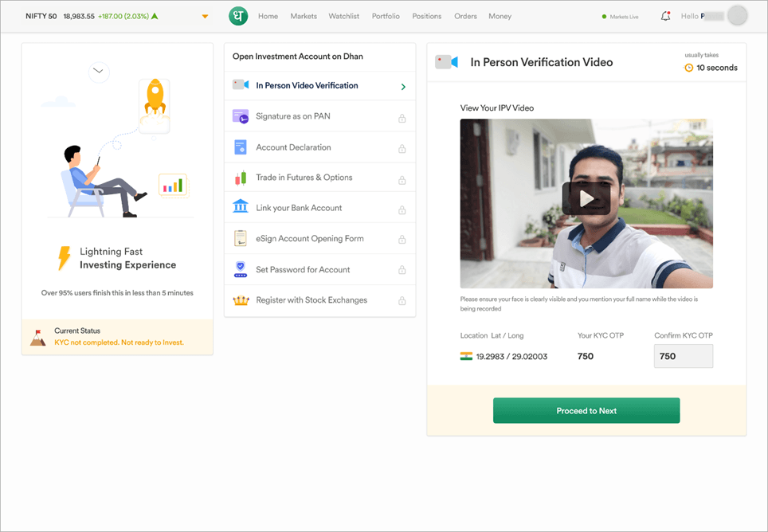Click the Futures & Options candlestick icon

click(240, 178)
